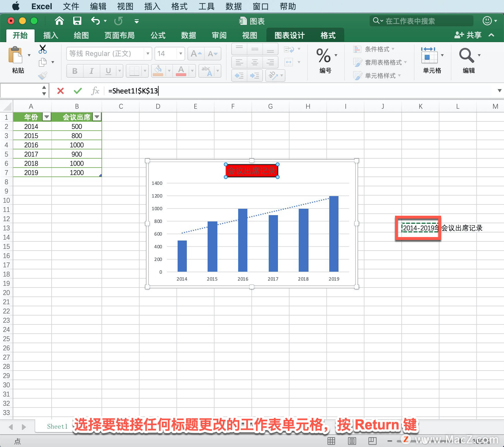This screenshot has width=504, height=447.
Task: Click the Copy documents icon
Action: click(43, 62)
